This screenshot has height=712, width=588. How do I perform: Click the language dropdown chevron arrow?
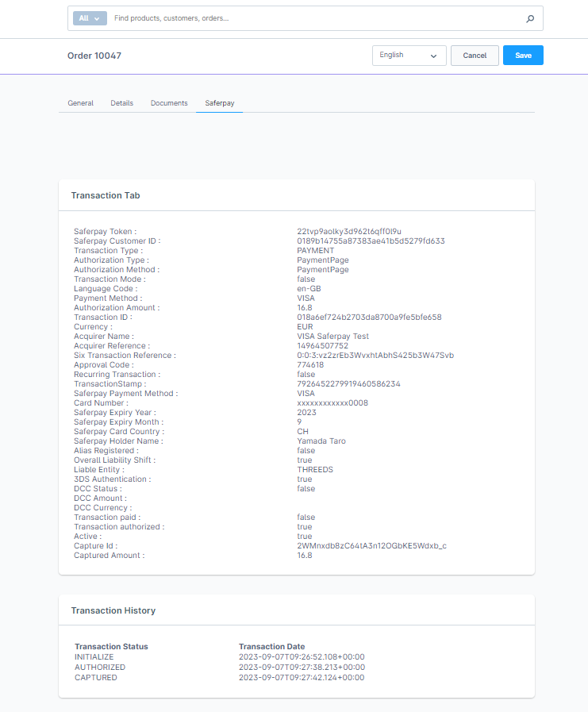click(x=433, y=56)
